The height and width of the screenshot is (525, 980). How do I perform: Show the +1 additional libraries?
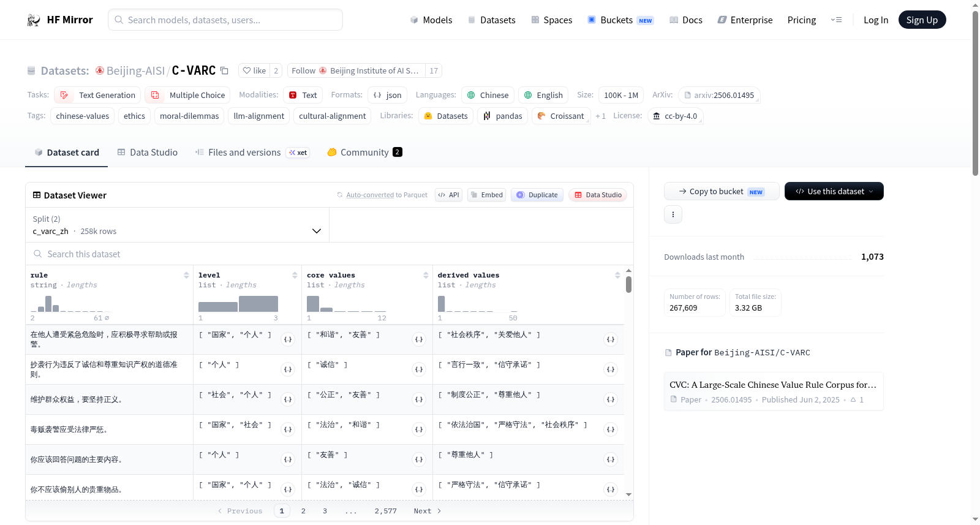[600, 116]
